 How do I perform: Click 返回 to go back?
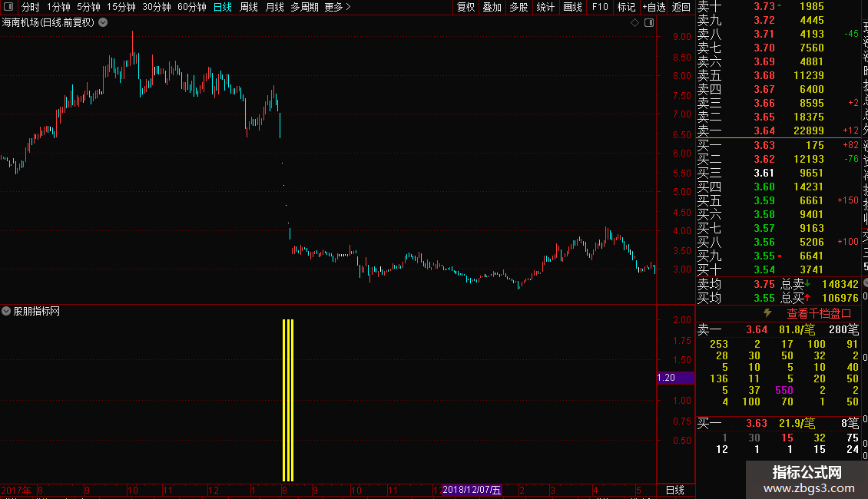[681, 7]
